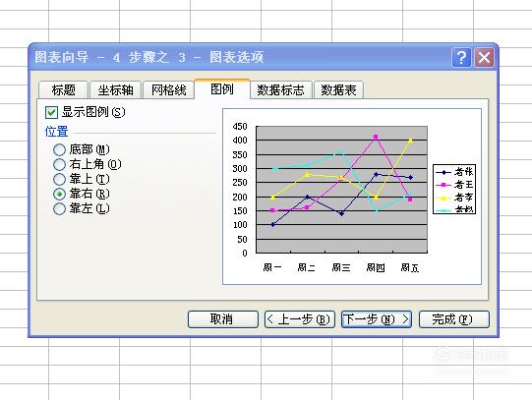Open the 网格线 tab

coord(168,90)
